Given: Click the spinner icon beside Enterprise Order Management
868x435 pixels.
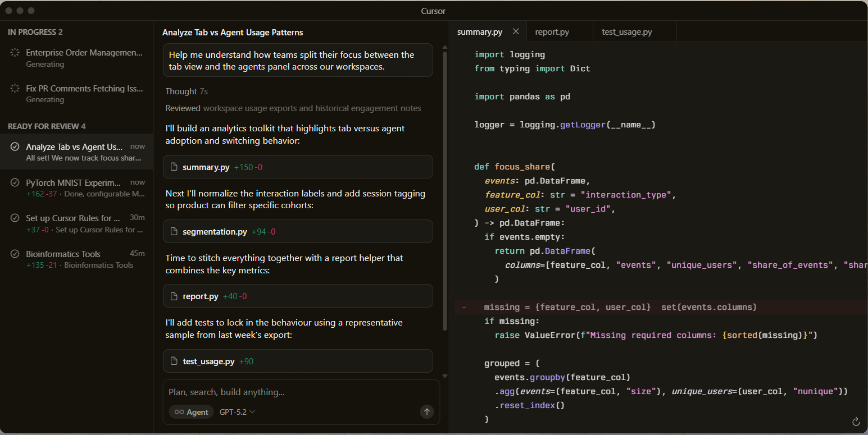Looking at the screenshot, I should (15, 53).
